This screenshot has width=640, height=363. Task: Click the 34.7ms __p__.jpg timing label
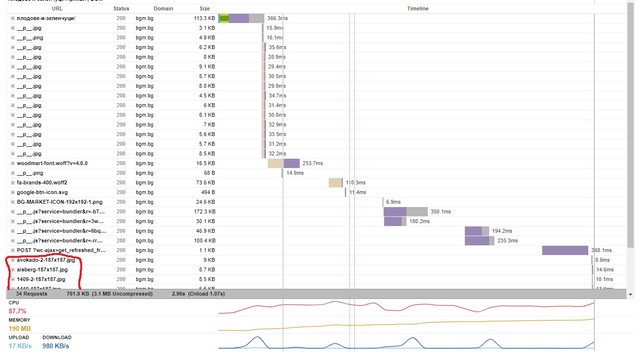pos(277,96)
